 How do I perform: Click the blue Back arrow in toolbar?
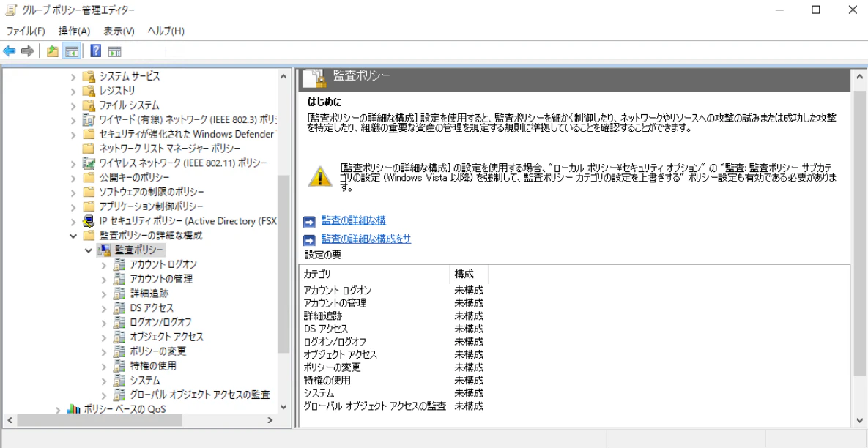coord(10,51)
